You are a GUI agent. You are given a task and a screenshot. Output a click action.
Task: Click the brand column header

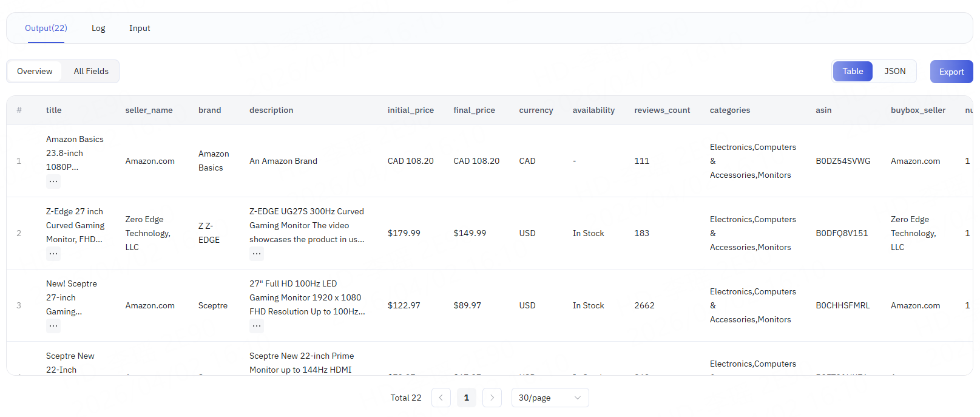tap(209, 110)
